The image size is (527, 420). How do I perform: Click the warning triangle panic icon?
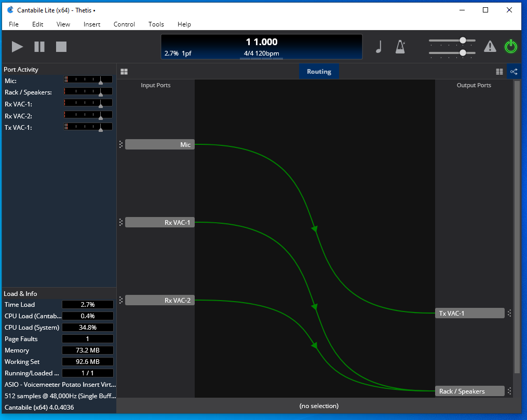click(490, 47)
